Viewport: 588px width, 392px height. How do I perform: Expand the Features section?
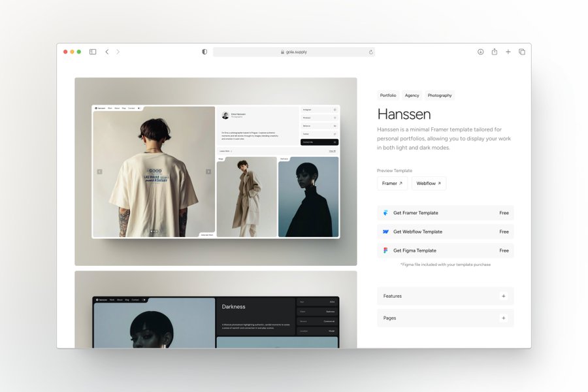445,296
